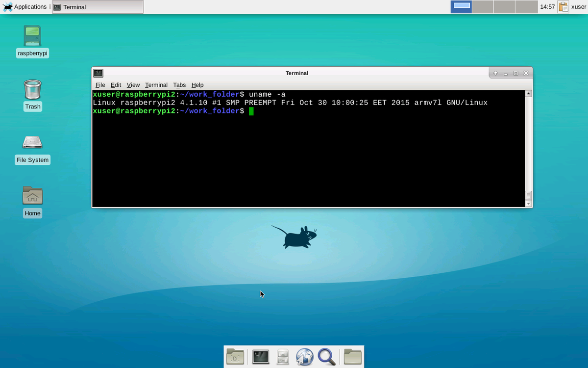The width and height of the screenshot is (588, 368).
Task: Click the terminal scrollbar up arrow
Action: pos(528,93)
